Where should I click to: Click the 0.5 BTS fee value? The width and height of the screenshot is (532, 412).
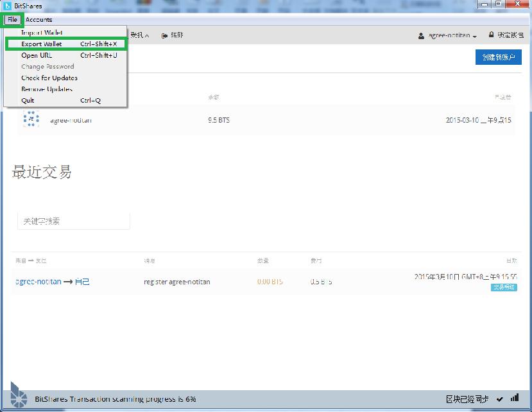tap(321, 282)
